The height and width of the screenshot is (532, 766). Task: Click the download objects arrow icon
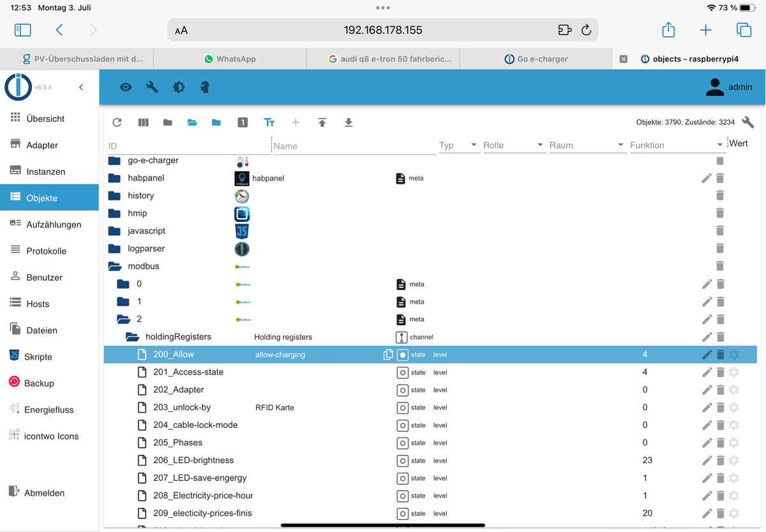point(349,122)
